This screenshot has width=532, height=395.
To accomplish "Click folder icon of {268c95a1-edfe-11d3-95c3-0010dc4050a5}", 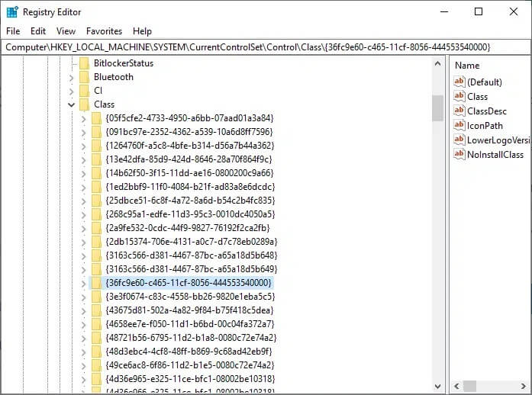I will tap(96, 214).
